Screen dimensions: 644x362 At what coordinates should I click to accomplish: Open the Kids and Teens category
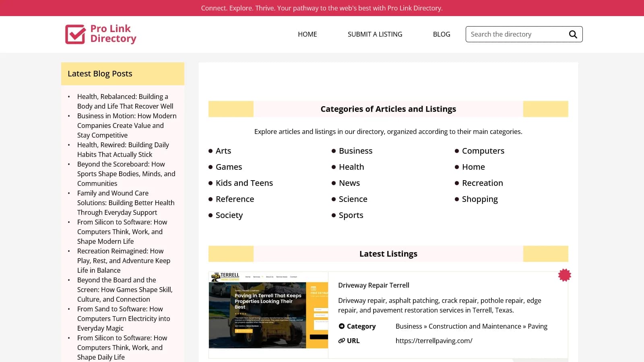pyautogui.click(x=244, y=183)
